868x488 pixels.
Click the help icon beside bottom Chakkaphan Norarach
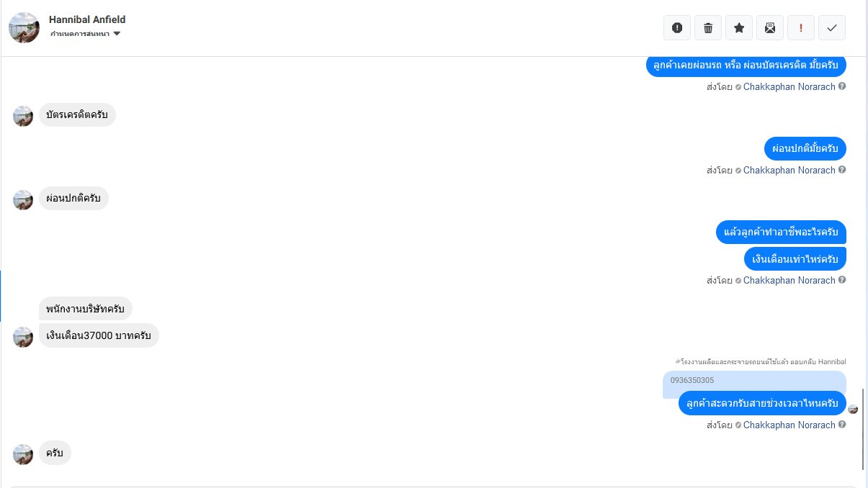(x=842, y=425)
